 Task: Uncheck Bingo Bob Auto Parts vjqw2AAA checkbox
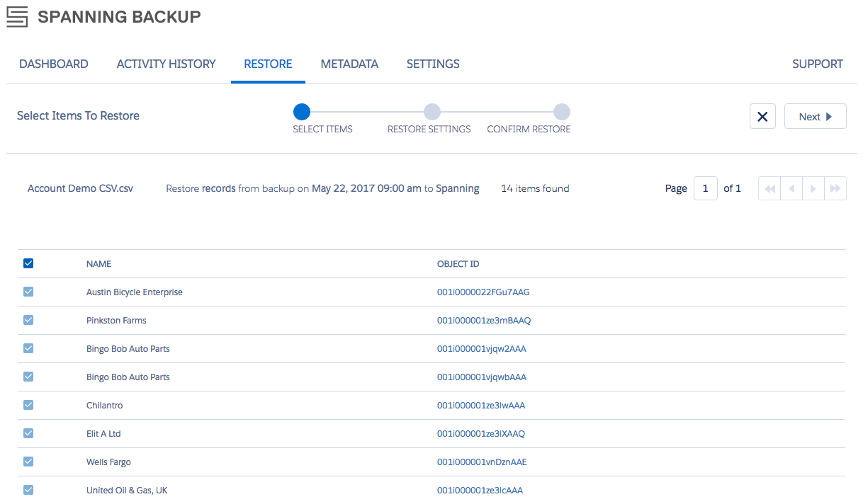click(x=28, y=348)
